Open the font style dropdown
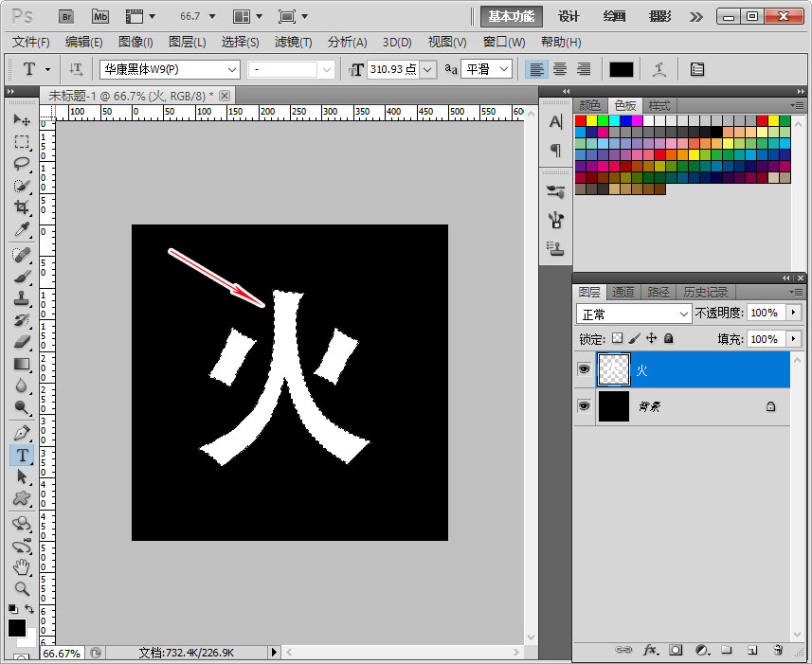The height and width of the screenshot is (664, 812). [x=291, y=69]
